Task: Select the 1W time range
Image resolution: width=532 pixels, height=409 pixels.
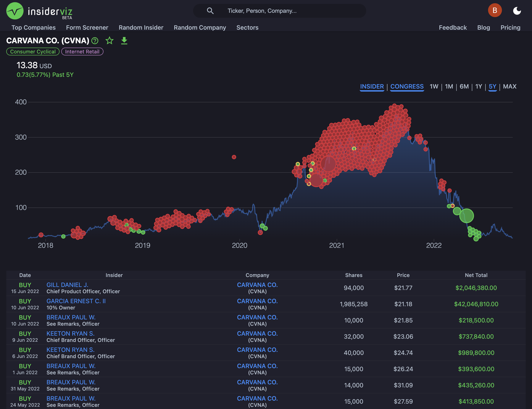Action: pos(434,86)
